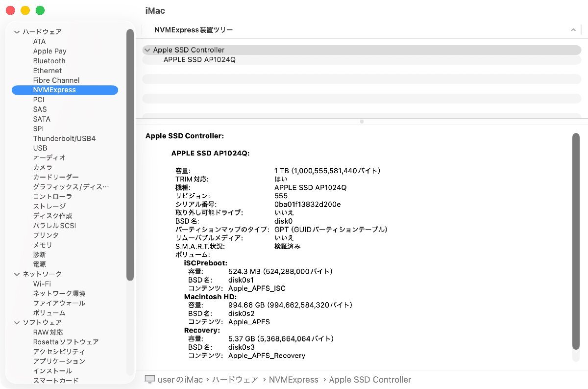
Task: Click the sidebar vertical scrollbar
Action: coord(130,155)
